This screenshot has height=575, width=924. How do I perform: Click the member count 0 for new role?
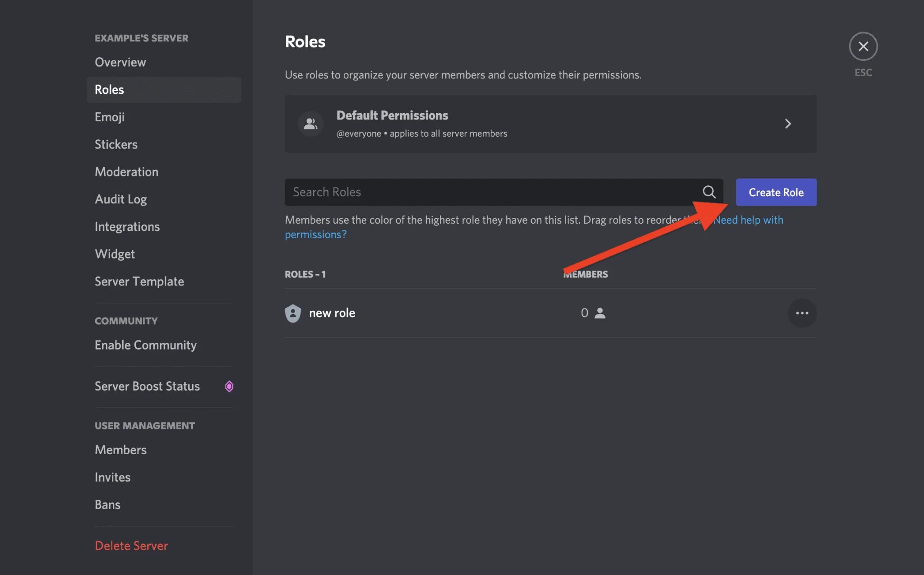(584, 313)
